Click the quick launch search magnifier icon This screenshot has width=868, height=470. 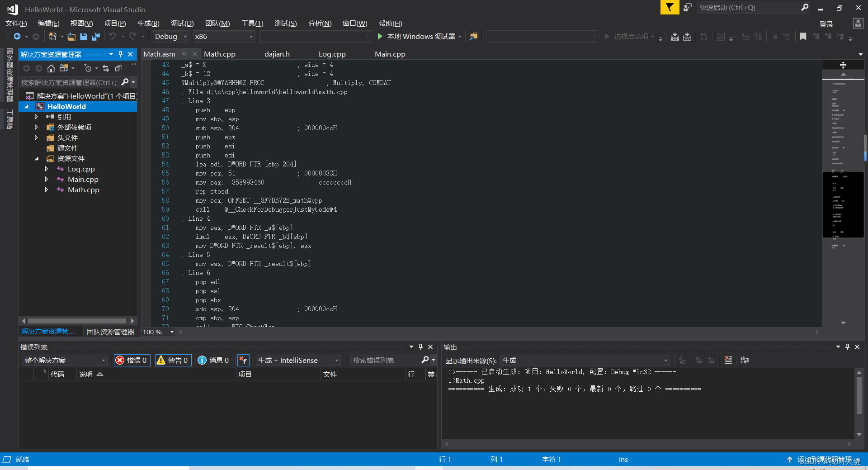805,7
